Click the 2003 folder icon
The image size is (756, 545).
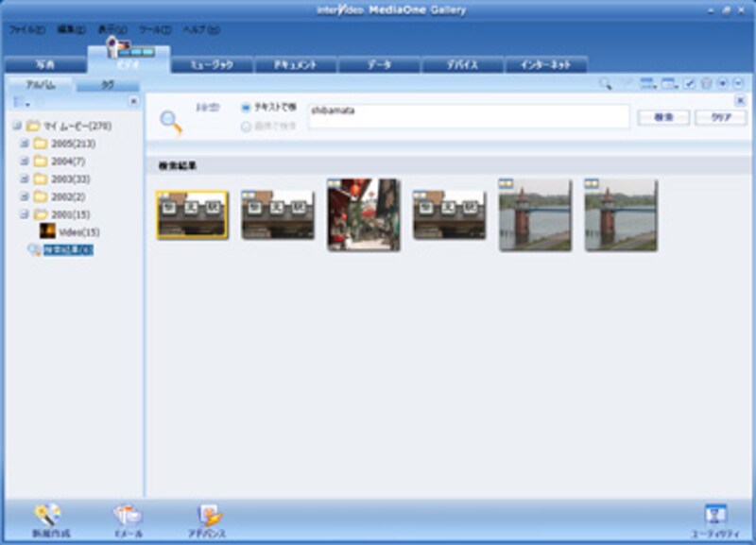point(41,179)
